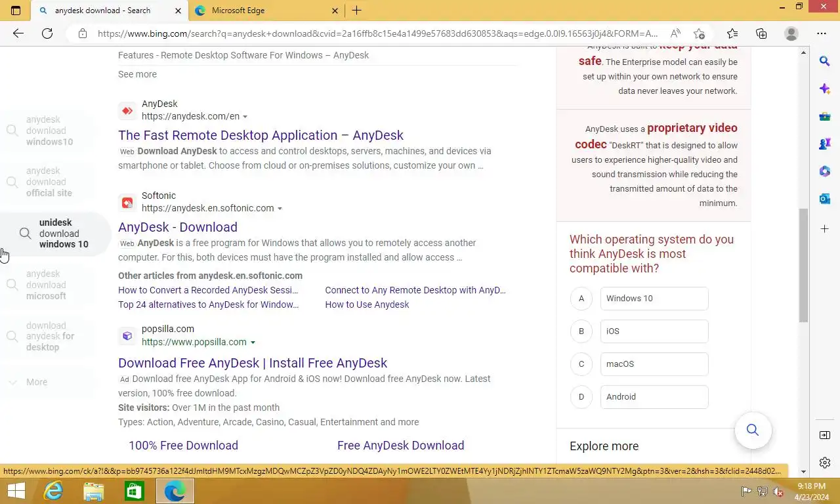Expand Softonic URL dropdown arrow
The width and height of the screenshot is (840, 504).
click(280, 209)
